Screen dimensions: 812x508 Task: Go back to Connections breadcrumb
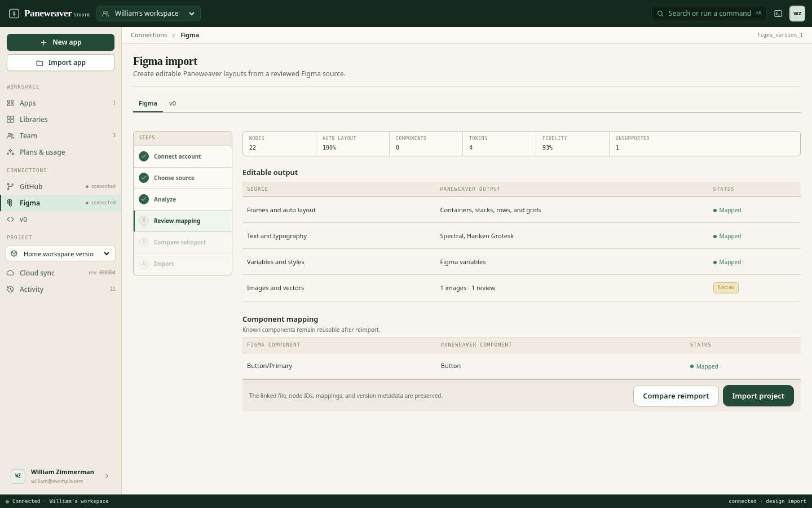(149, 35)
